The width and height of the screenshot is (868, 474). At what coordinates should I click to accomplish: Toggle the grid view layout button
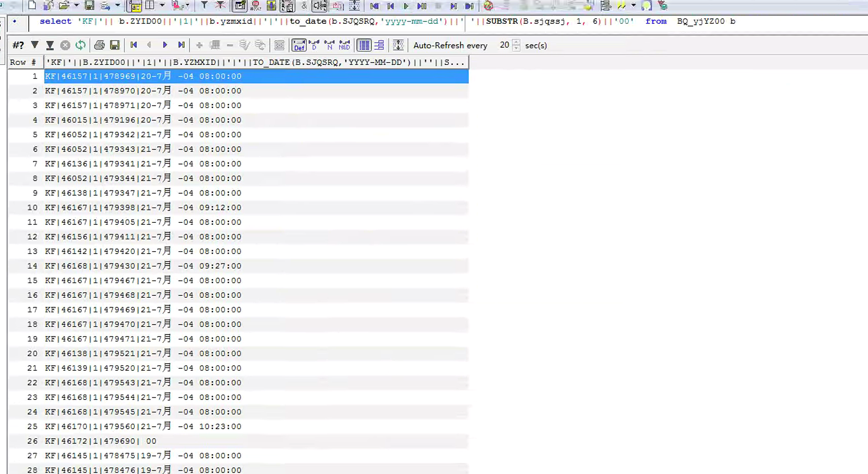click(364, 45)
